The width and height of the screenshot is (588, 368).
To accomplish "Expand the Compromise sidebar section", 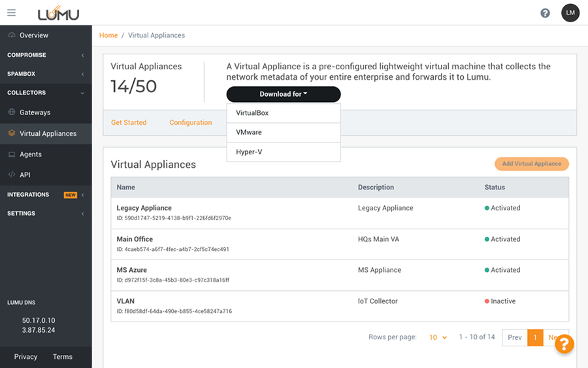I will point(44,55).
